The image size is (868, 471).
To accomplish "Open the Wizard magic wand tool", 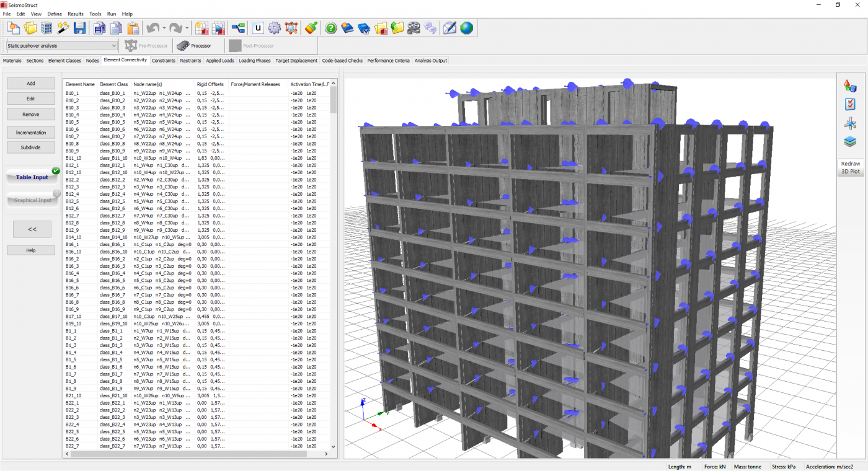I will tap(63, 28).
